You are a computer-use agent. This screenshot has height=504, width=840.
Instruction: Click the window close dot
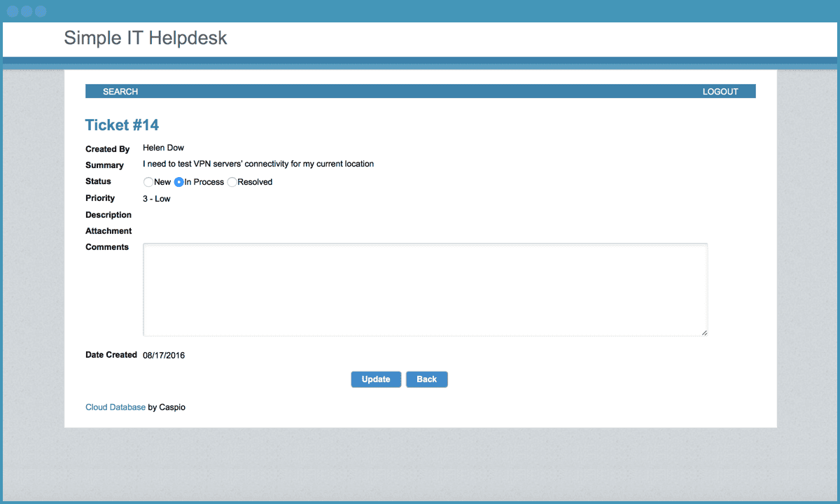[13, 11]
